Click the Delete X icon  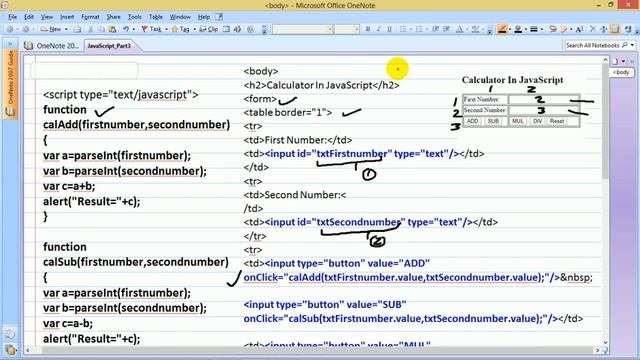(x=593, y=29)
